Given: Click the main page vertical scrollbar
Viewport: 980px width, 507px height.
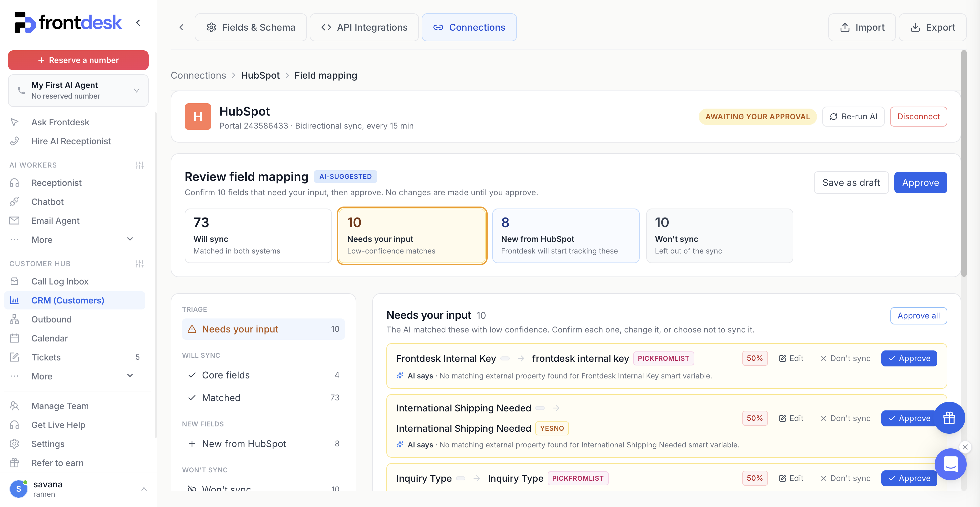Looking at the screenshot, I should click(x=964, y=164).
